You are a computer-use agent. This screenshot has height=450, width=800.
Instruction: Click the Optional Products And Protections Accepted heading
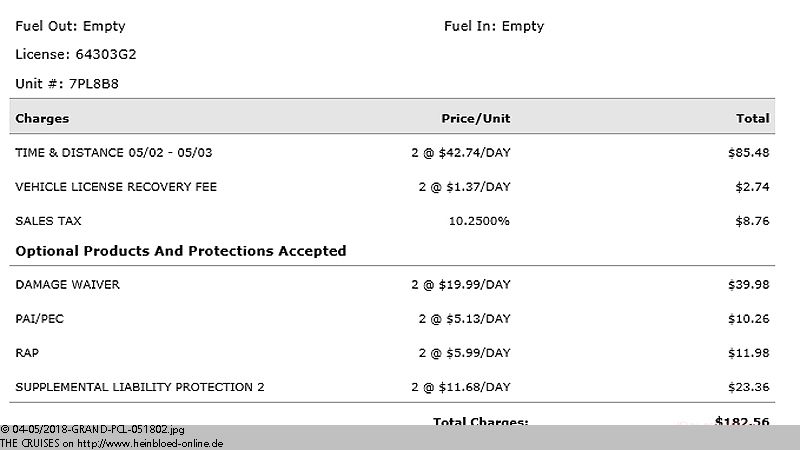[x=181, y=251]
